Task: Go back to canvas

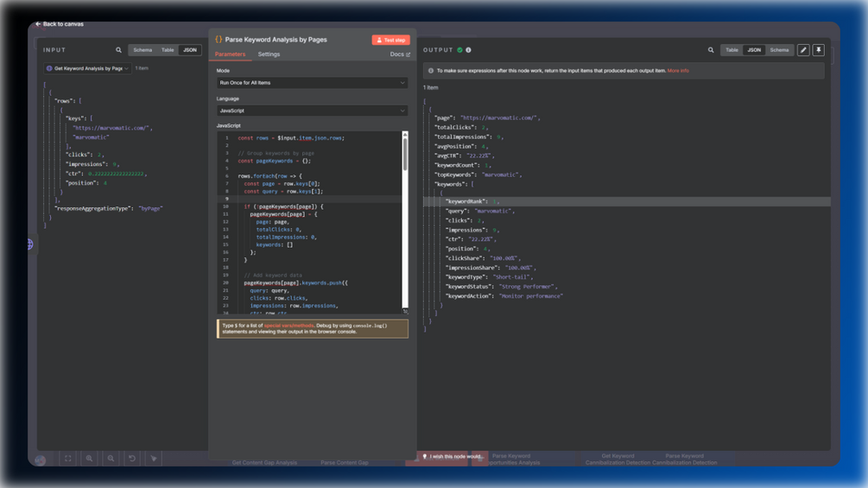Action: point(60,24)
